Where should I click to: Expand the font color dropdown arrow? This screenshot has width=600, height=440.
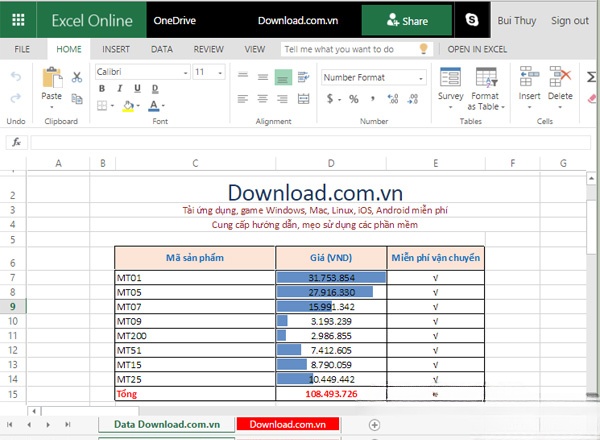[x=163, y=106]
